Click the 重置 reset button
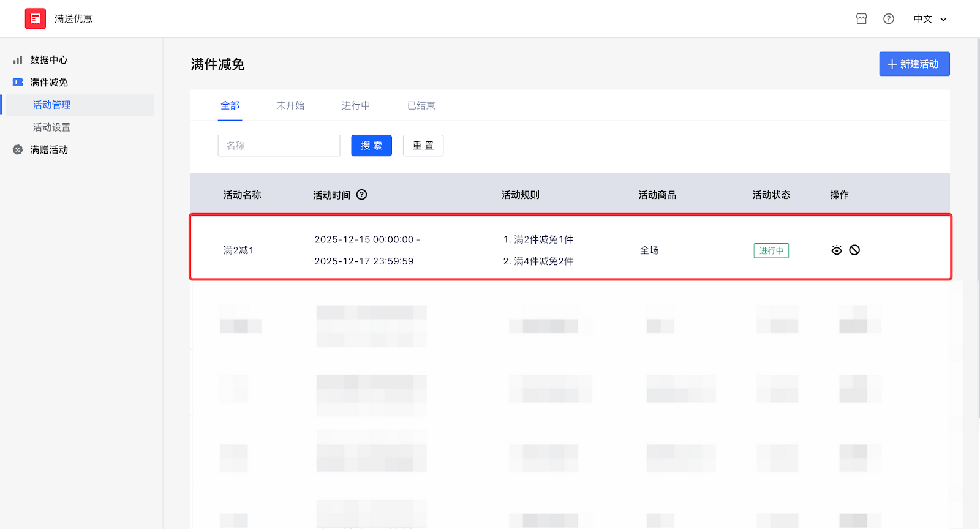 coord(423,146)
